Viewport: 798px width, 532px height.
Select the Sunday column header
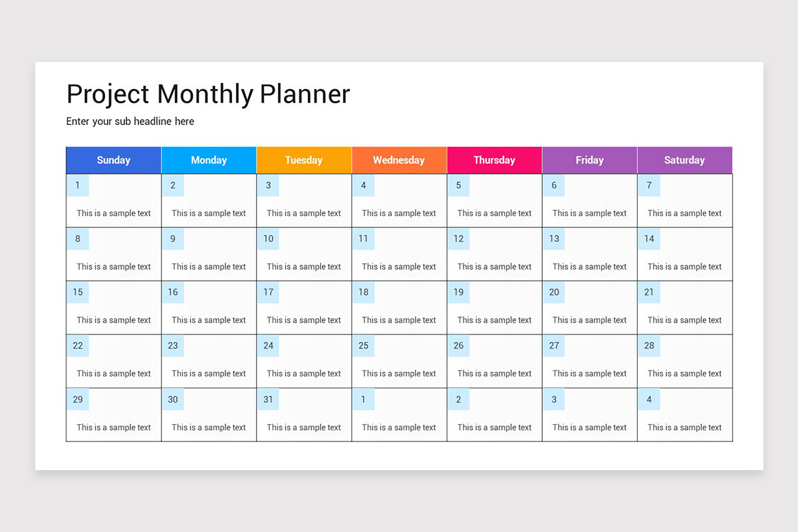click(114, 160)
